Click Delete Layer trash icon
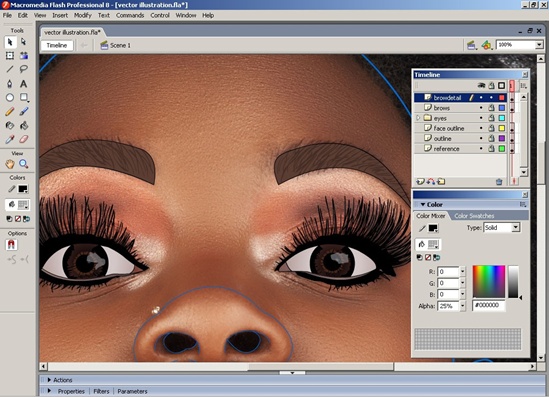549x397 pixels. pos(499,181)
